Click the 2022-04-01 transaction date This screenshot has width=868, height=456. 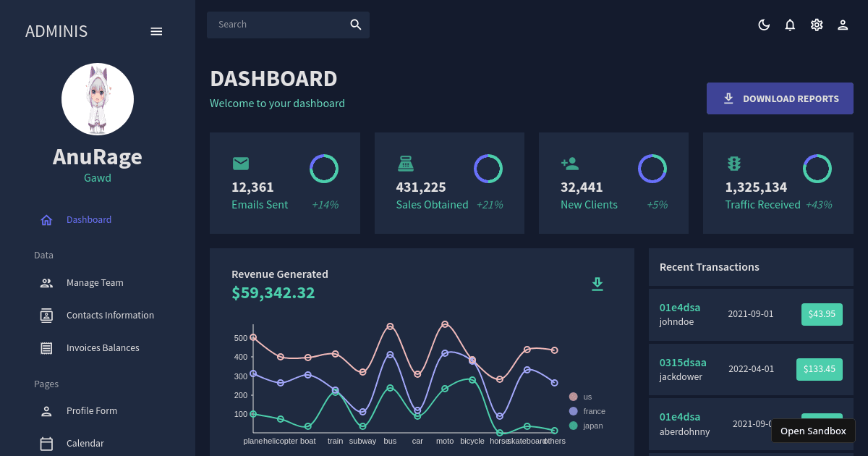pyautogui.click(x=751, y=369)
